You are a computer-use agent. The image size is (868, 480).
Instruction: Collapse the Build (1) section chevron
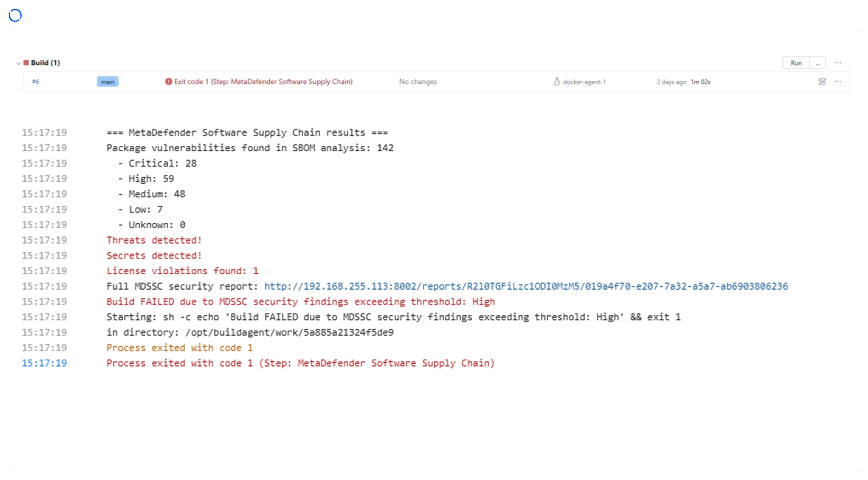pos(18,63)
